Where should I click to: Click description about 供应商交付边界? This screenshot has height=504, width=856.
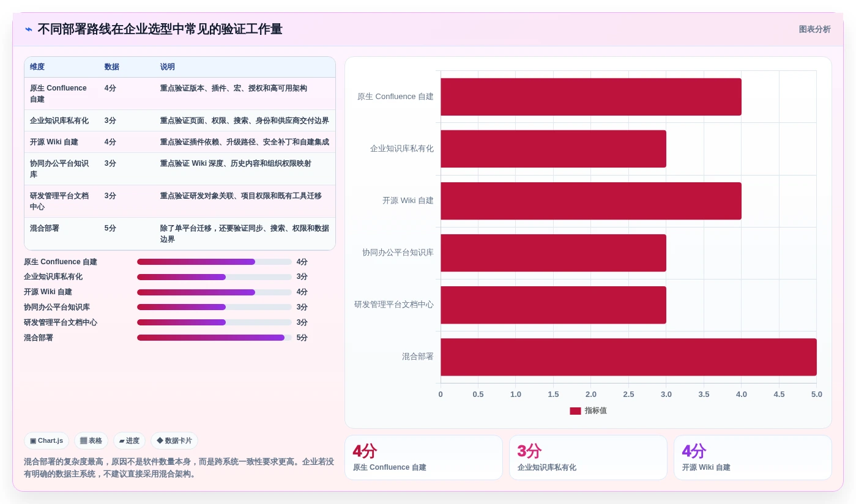coord(245,120)
